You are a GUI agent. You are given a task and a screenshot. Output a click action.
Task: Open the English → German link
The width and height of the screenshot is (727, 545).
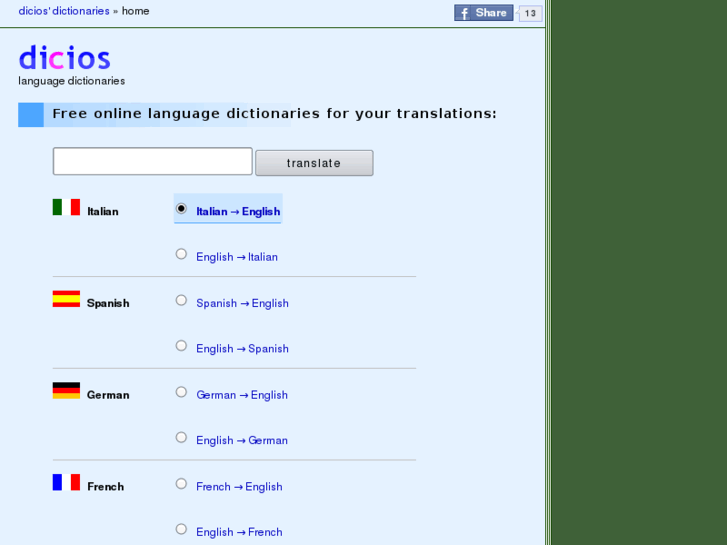(x=242, y=441)
